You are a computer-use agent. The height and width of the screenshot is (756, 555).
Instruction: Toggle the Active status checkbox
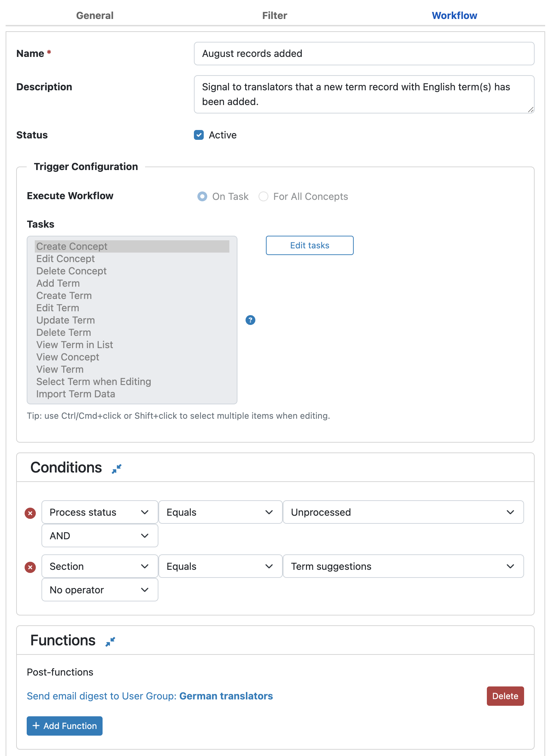[199, 135]
